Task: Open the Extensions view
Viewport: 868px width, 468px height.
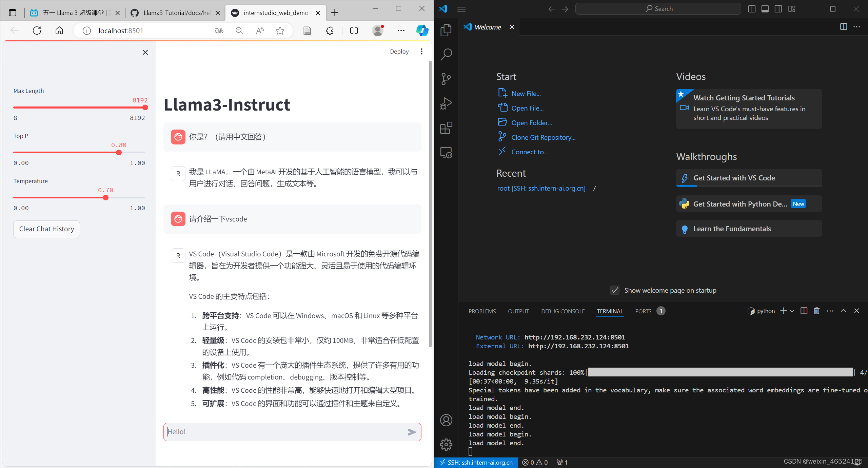Action: (446, 128)
